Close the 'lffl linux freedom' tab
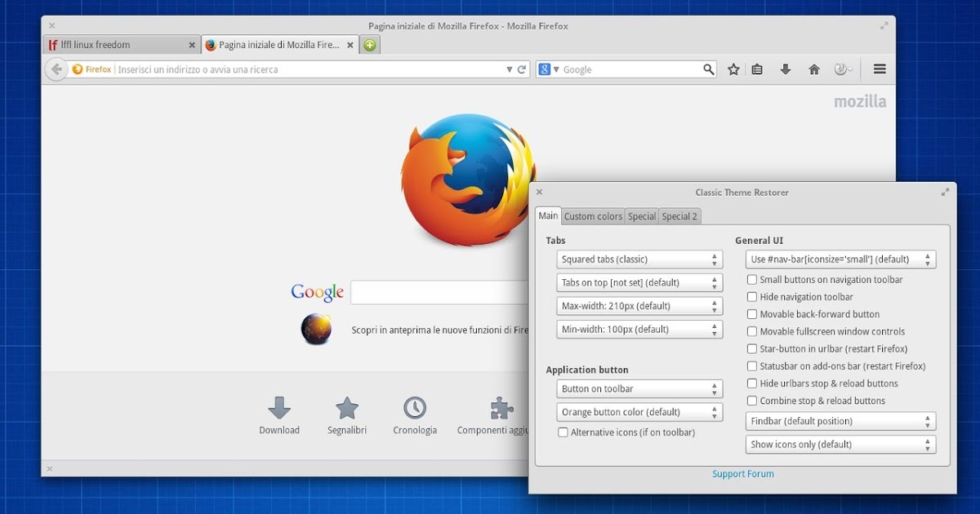The image size is (980, 514). pos(192,45)
